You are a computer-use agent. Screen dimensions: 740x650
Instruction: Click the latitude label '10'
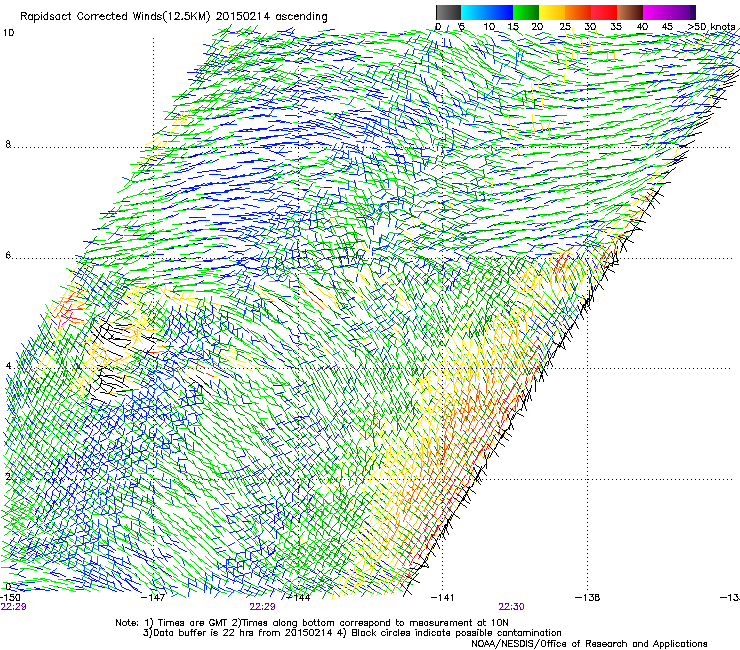[8, 33]
